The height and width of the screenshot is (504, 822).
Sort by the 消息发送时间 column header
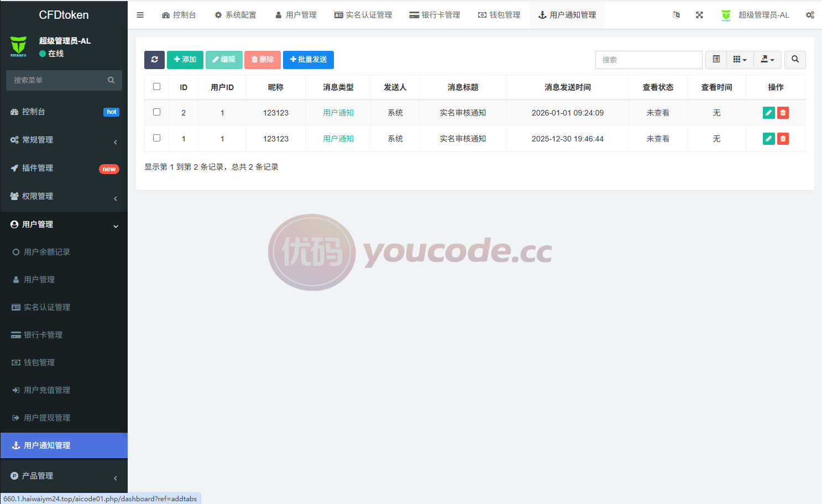coord(568,87)
